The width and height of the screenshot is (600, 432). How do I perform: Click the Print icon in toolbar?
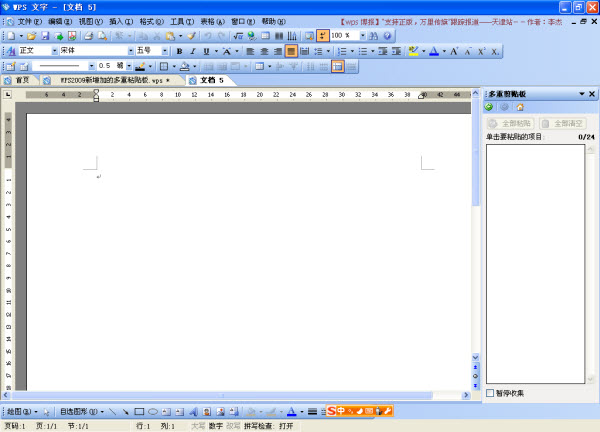pyautogui.click(x=87, y=35)
